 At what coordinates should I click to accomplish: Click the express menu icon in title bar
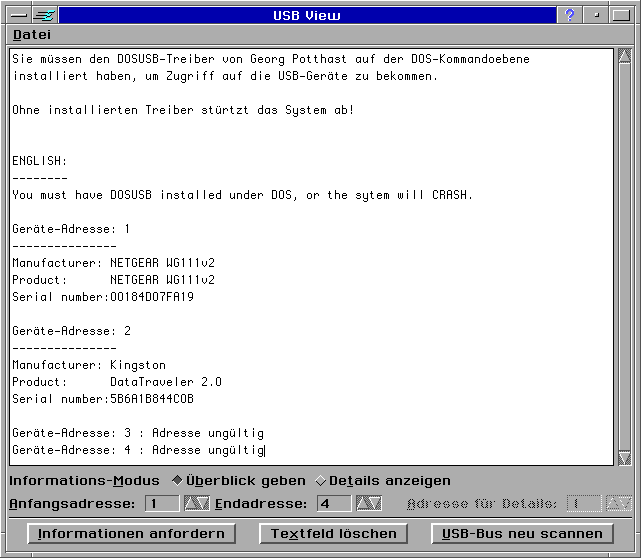(x=45, y=15)
